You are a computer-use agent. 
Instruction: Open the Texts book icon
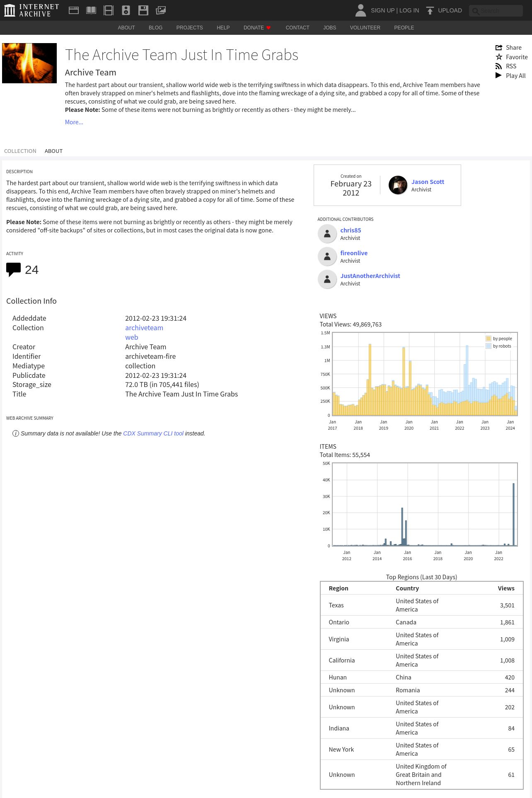[x=91, y=10]
